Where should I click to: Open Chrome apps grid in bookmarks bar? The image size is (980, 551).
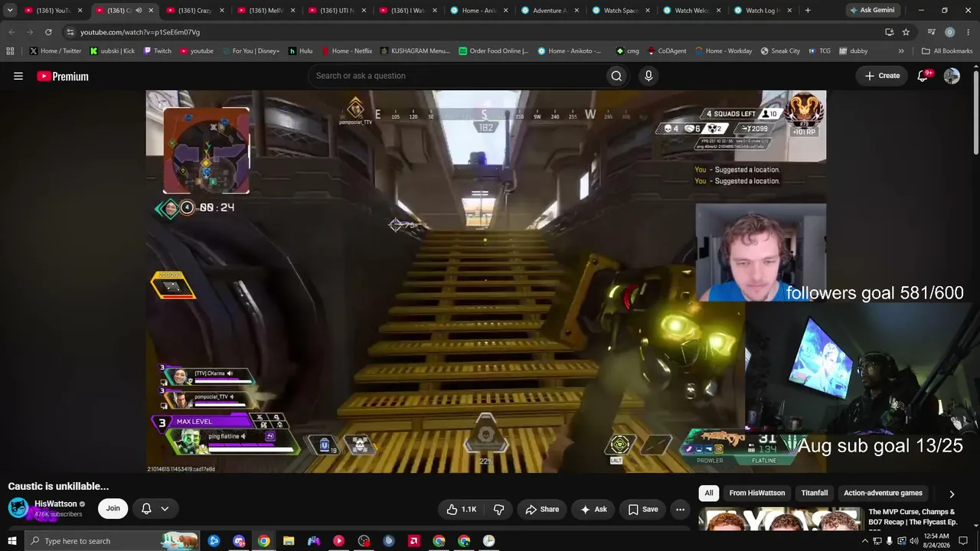pos(10,51)
